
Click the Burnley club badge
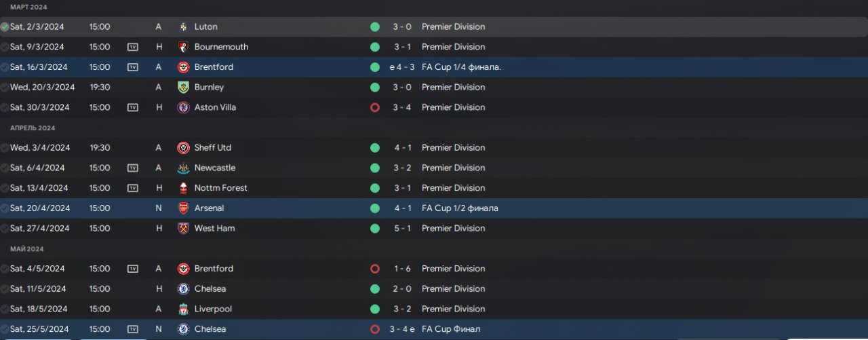click(183, 88)
